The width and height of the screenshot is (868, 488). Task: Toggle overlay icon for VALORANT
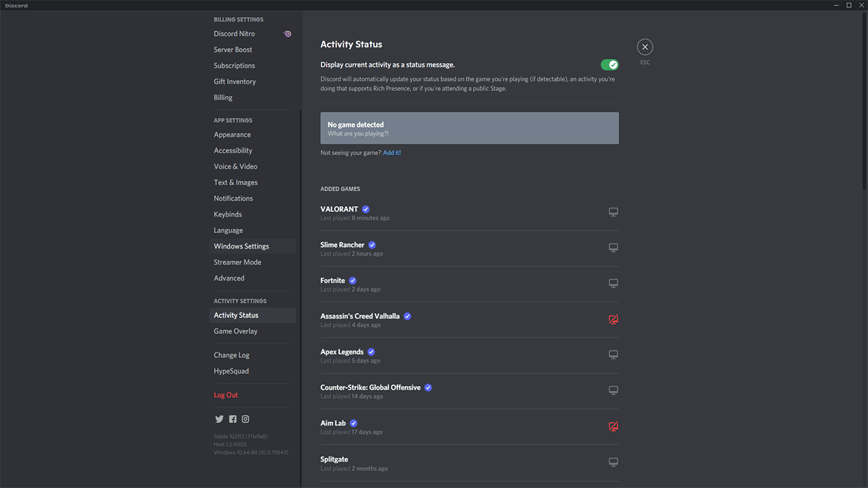tap(613, 212)
